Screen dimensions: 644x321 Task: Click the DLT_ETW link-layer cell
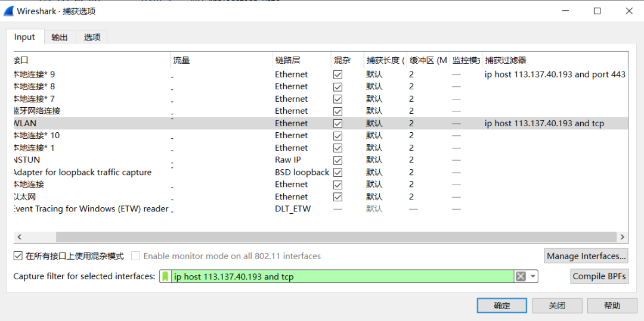coord(293,209)
